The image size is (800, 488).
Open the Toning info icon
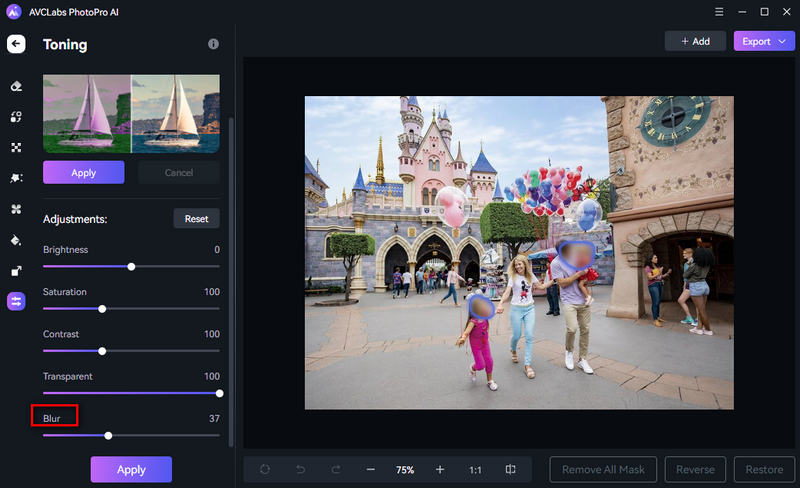213,44
